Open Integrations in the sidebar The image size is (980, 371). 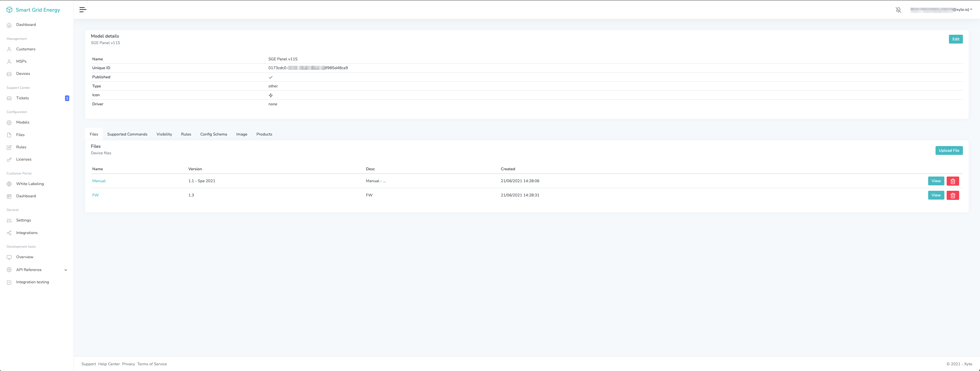(x=27, y=233)
